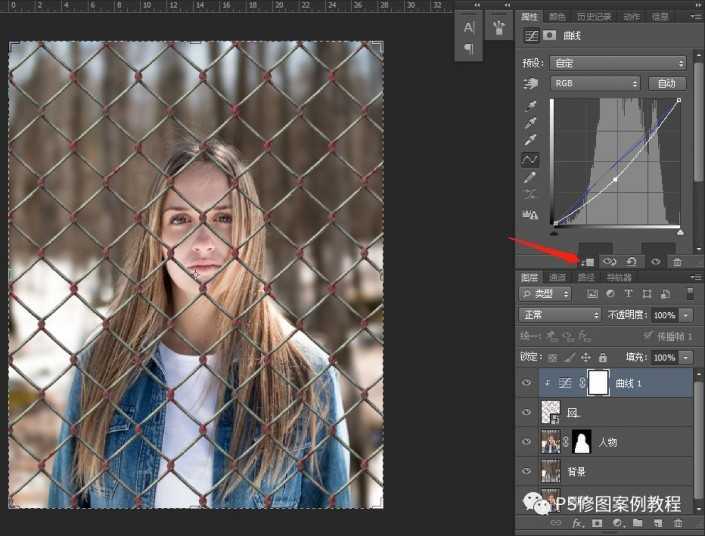Viewport: 705px width, 536px height.
Task: Switch to the 通道 tab
Action: pos(558,277)
